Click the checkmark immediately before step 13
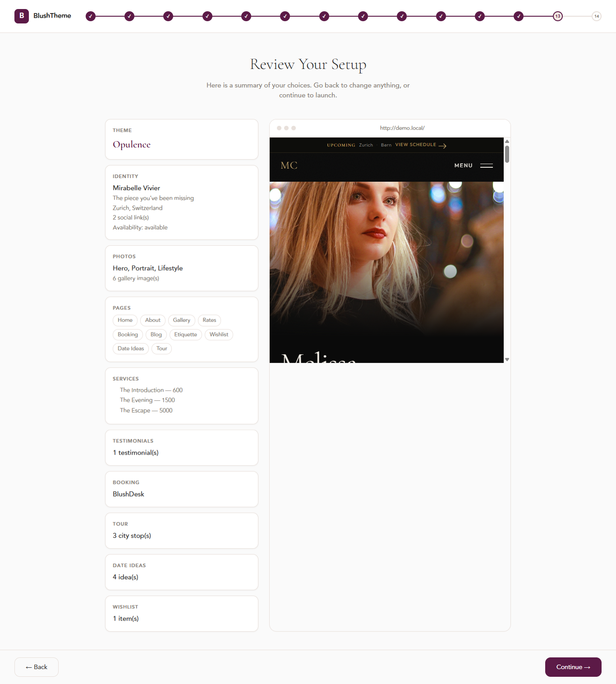 [519, 16]
